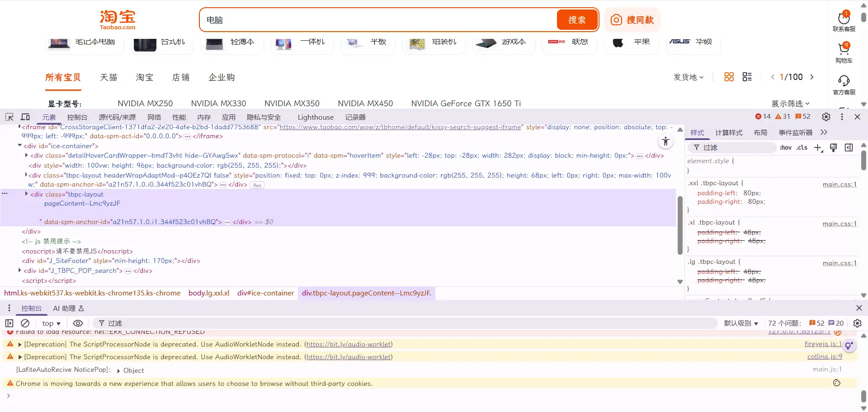This screenshot has width=868, height=412.
Task: Expand the J_TBPC_POP_search div node
Action: click(x=19, y=270)
